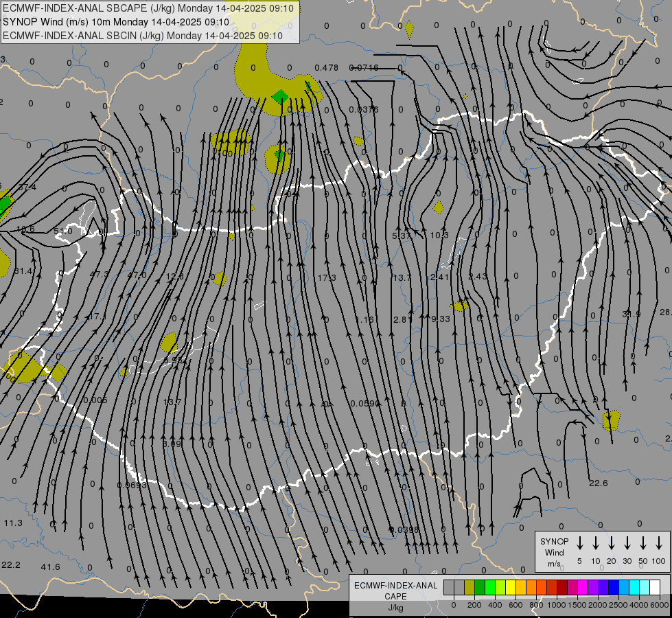Click the 'ECMWF-INDEX-ANAL SBCIN' title line
The image size is (672, 618).
143,36
